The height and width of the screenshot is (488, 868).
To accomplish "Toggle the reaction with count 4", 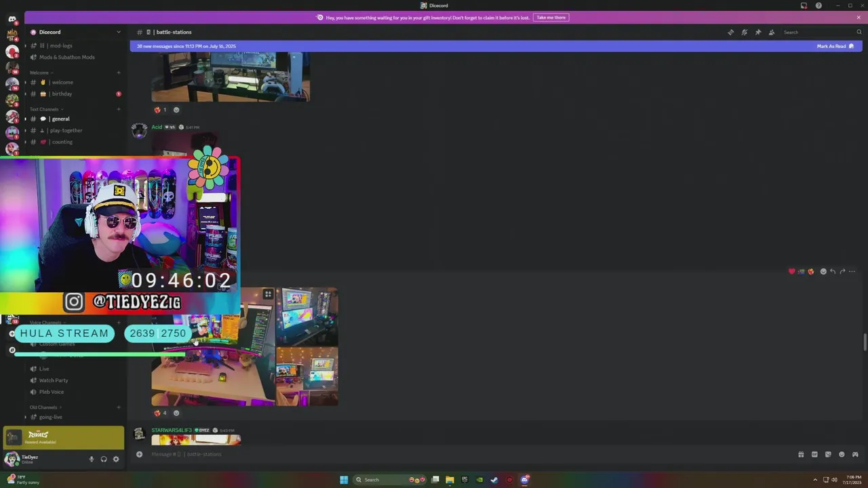I will [x=160, y=413].
